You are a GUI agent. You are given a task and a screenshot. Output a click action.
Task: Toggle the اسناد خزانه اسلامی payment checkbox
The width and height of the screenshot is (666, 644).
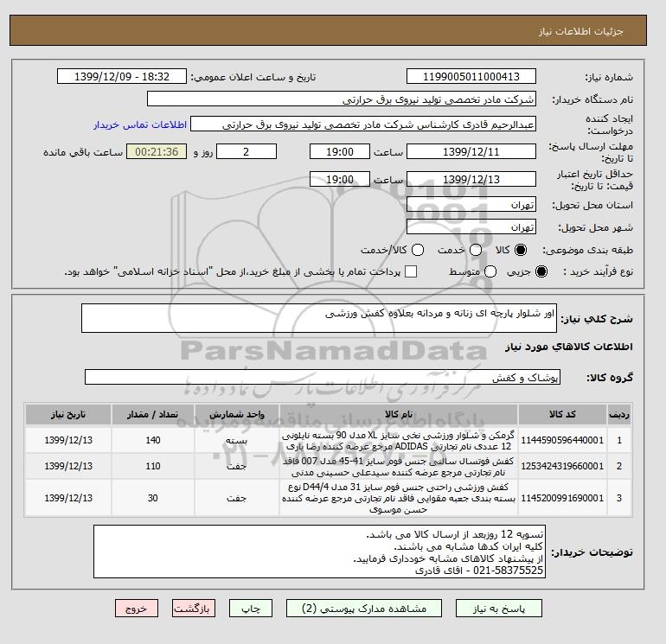coord(411,271)
